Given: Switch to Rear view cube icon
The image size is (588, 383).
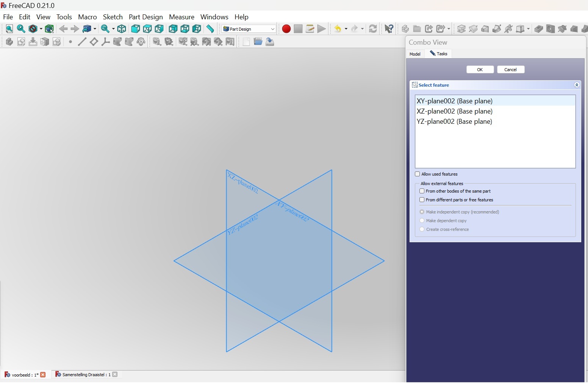Looking at the screenshot, I should point(173,29).
